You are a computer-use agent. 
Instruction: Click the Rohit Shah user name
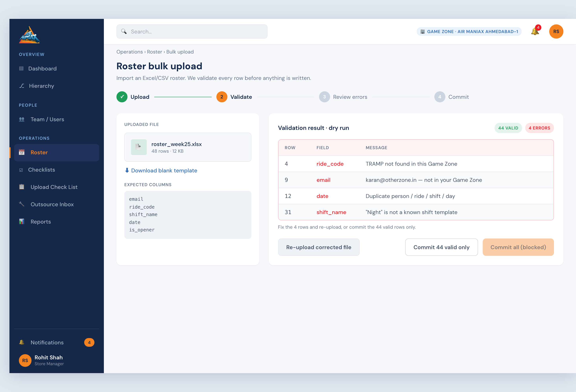click(49, 357)
